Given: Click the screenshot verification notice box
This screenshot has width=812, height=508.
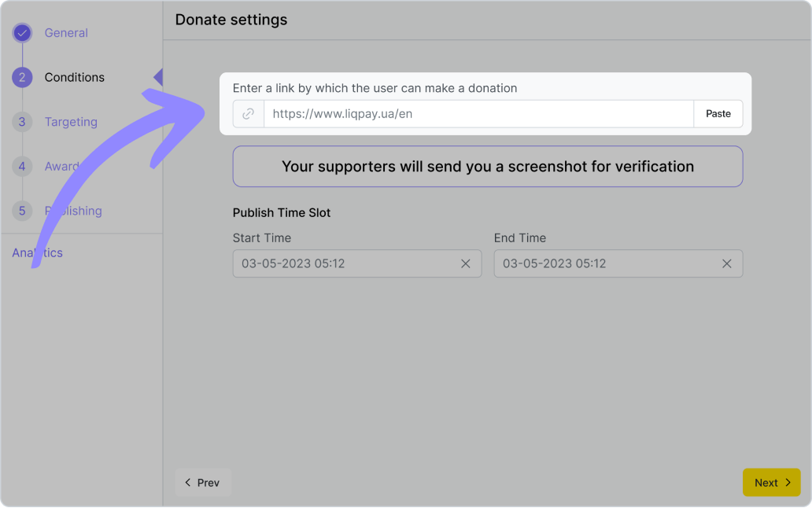Looking at the screenshot, I should pyautogui.click(x=487, y=167).
